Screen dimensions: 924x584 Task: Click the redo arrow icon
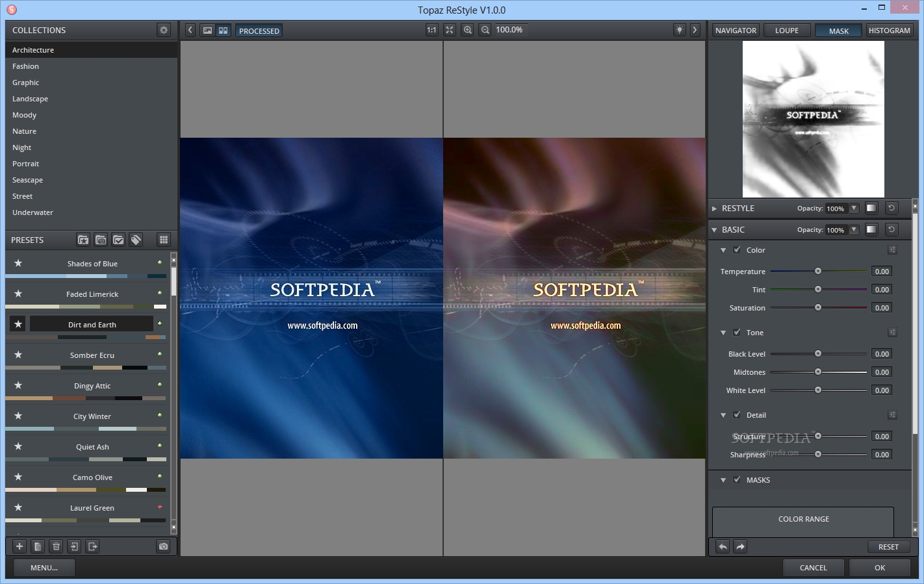tap(740, 547)
